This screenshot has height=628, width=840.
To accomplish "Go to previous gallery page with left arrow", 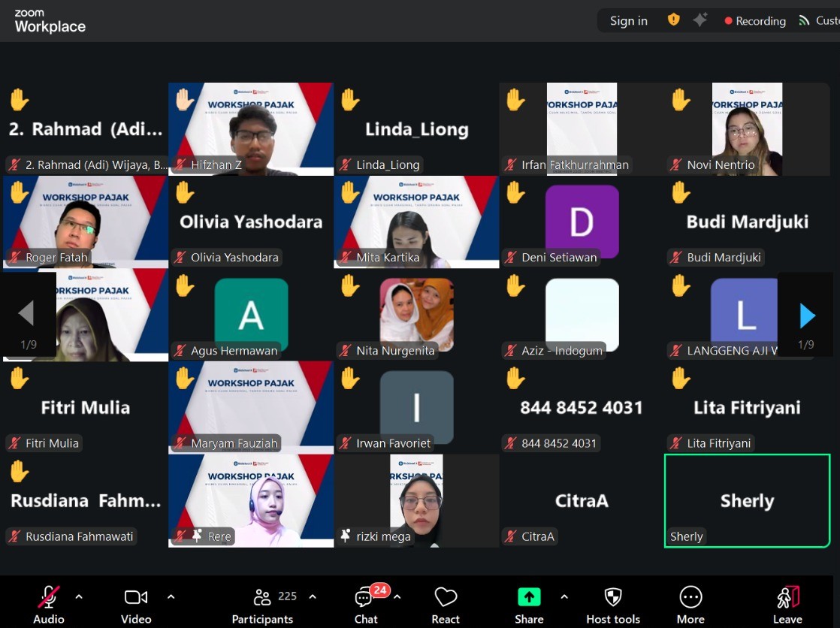I will [x=26, y=313].
